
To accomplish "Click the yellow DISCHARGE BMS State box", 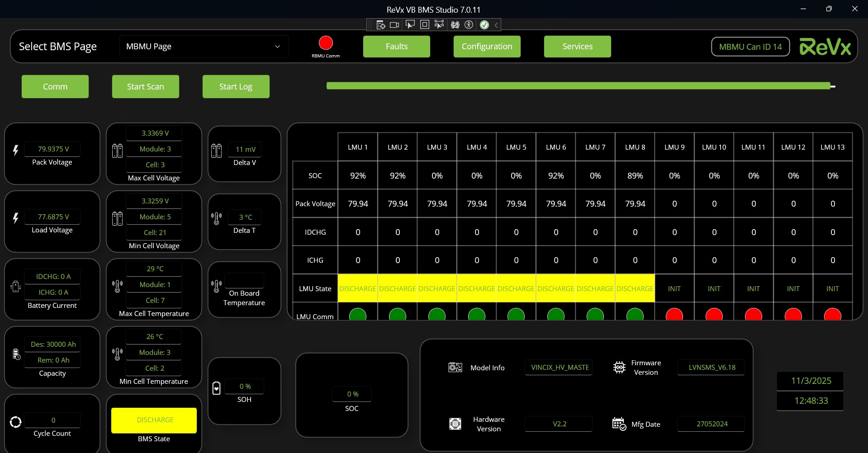I will point(154,420).
